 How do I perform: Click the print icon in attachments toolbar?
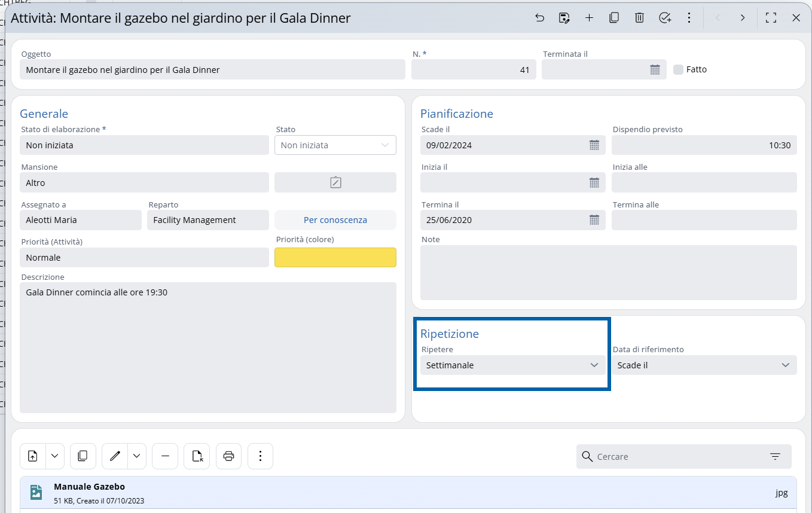[228, 456]
